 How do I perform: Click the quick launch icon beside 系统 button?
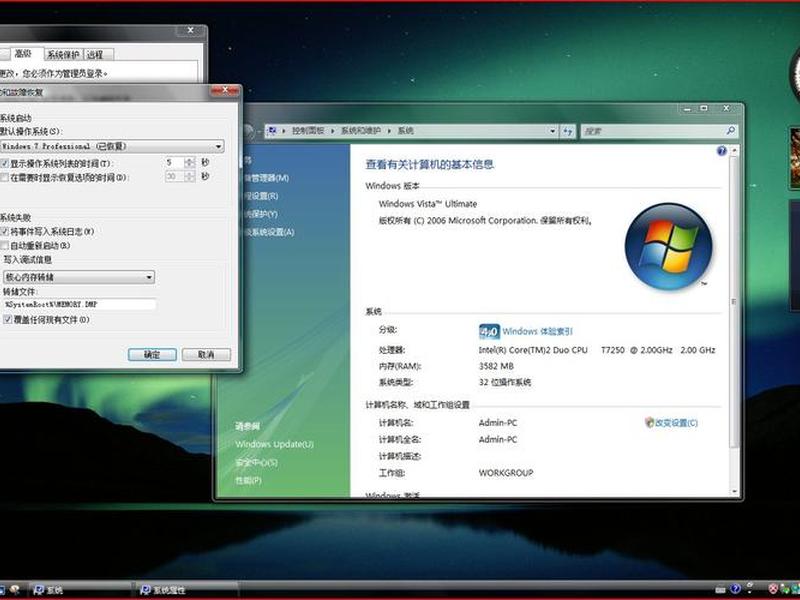(x=14, y=590)
